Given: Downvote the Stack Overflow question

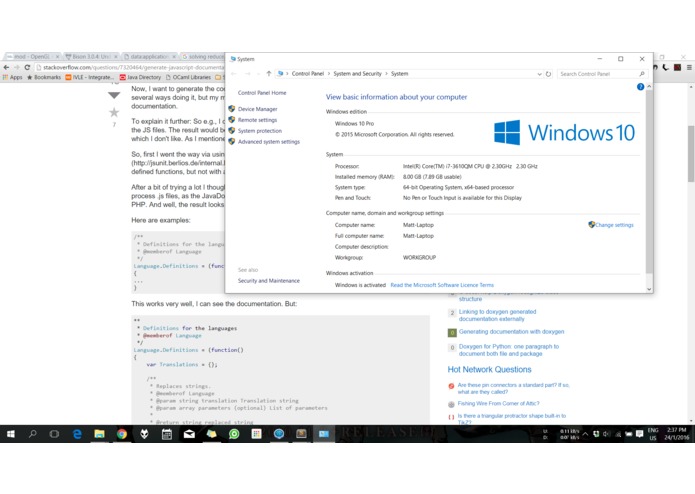Looking at the screenshot, I should tap(114, 95).
